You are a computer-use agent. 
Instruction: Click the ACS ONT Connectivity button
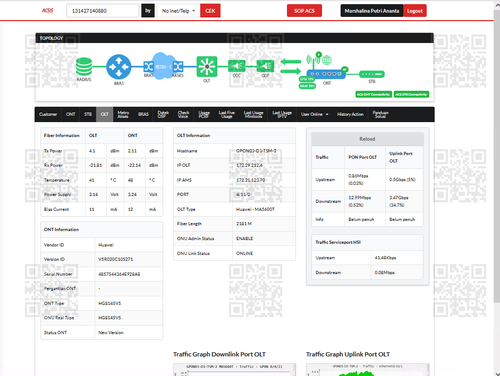coord(373,94)
